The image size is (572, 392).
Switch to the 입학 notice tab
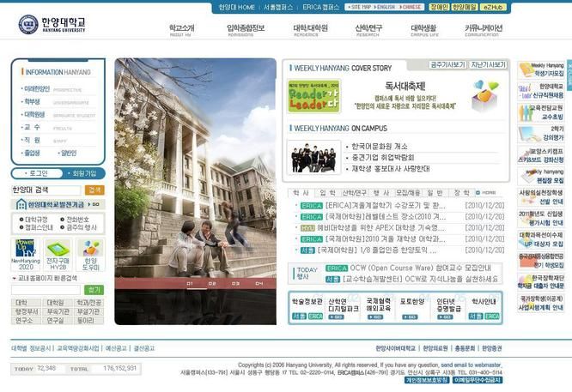(327, 193)
